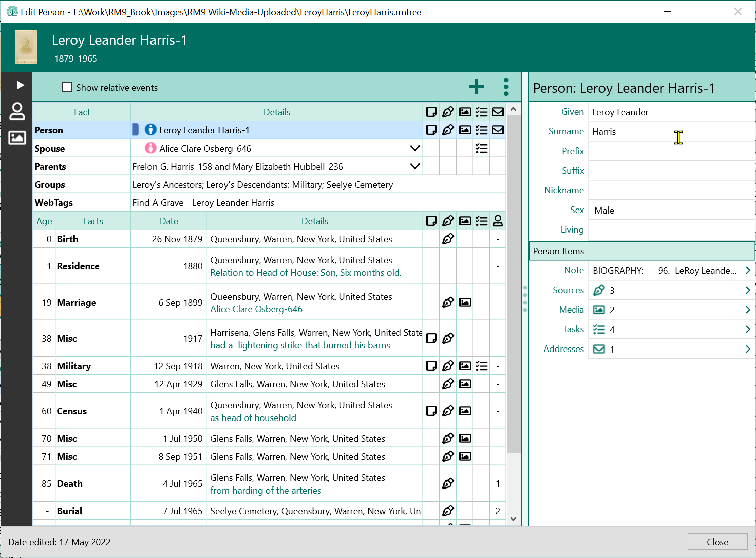Select the Birth fact row
This screenshot has height=558, width=756.
point(269,239)
